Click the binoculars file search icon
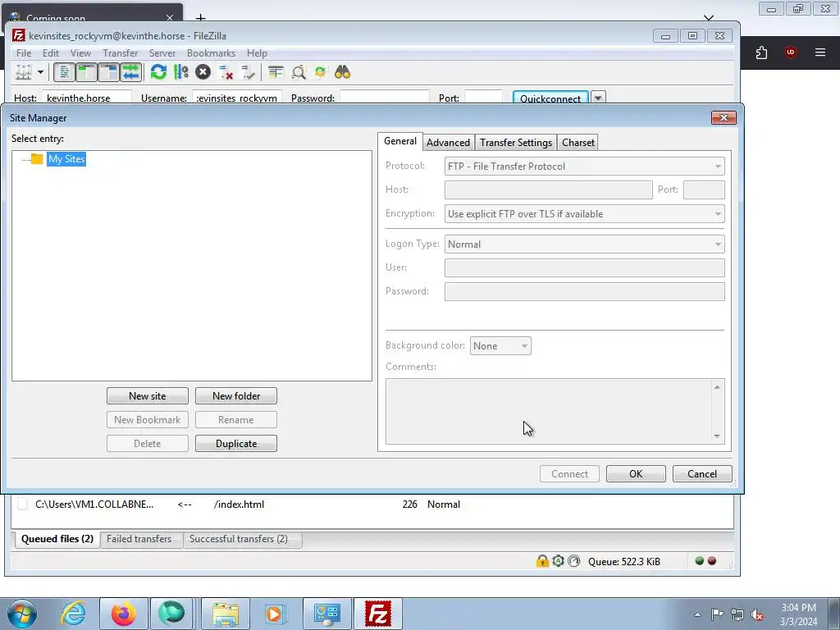 click(x=342, y=72)
